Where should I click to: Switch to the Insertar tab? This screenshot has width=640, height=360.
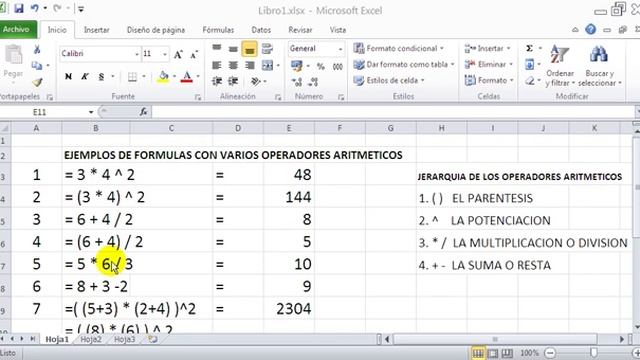tap(96, 30)
